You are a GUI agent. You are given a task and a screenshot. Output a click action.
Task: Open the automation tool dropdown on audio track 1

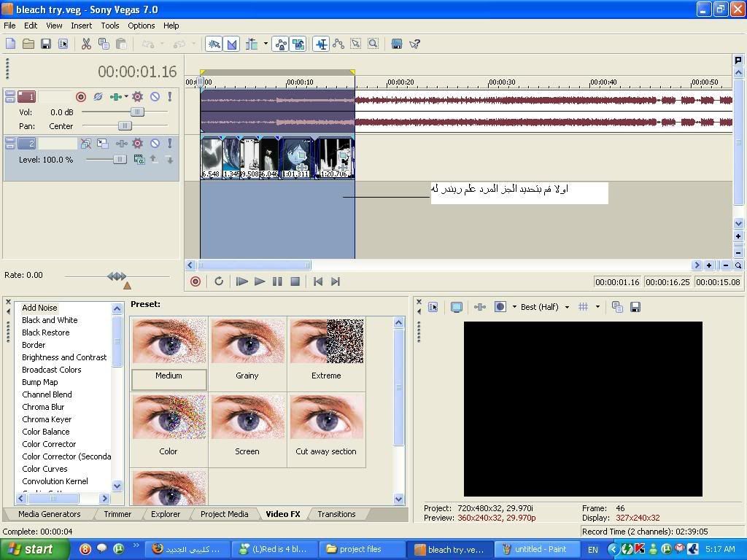pos(126,97)
